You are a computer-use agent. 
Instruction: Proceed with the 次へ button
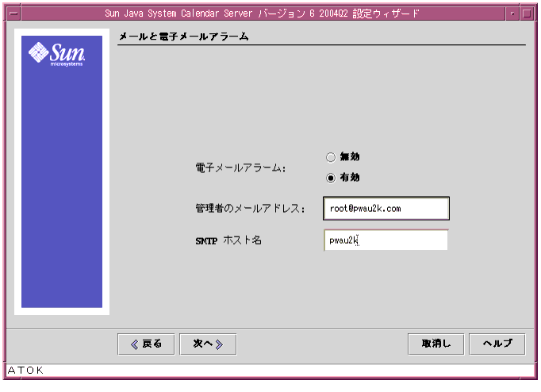[208, 344]
